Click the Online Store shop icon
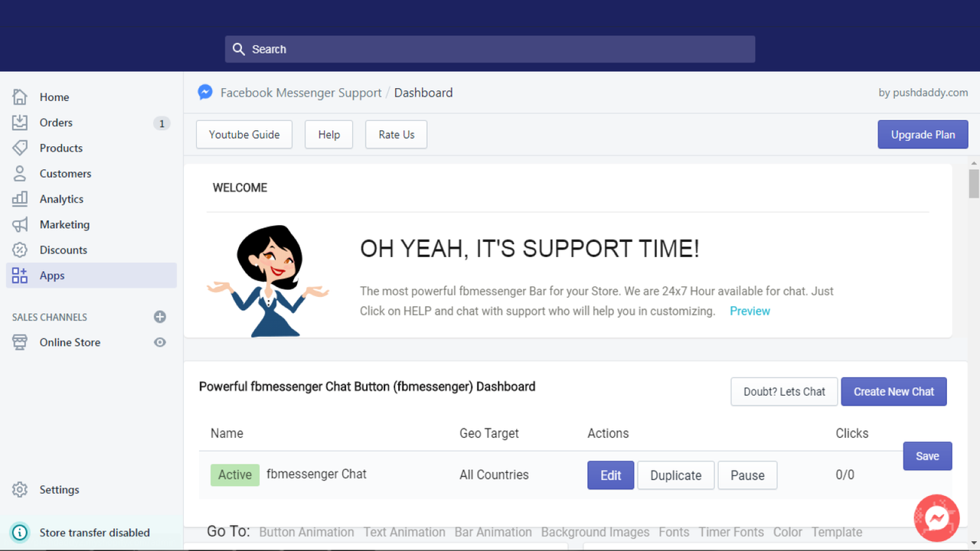Viewport: 980px width, 551px height. pyautogui.click(x=20, y=342)
